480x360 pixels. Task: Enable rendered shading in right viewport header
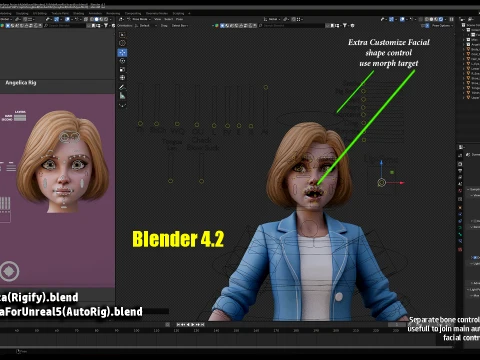point(441,19)
